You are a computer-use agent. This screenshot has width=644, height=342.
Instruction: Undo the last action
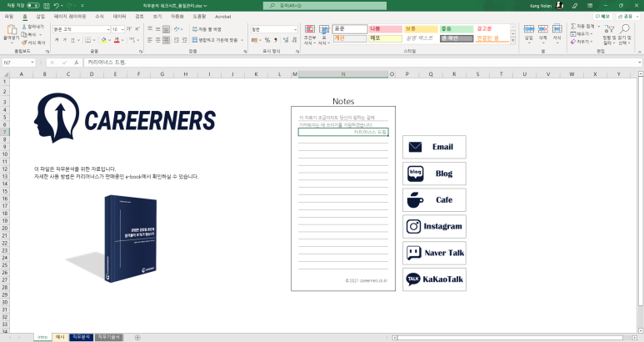click(57, 6)
